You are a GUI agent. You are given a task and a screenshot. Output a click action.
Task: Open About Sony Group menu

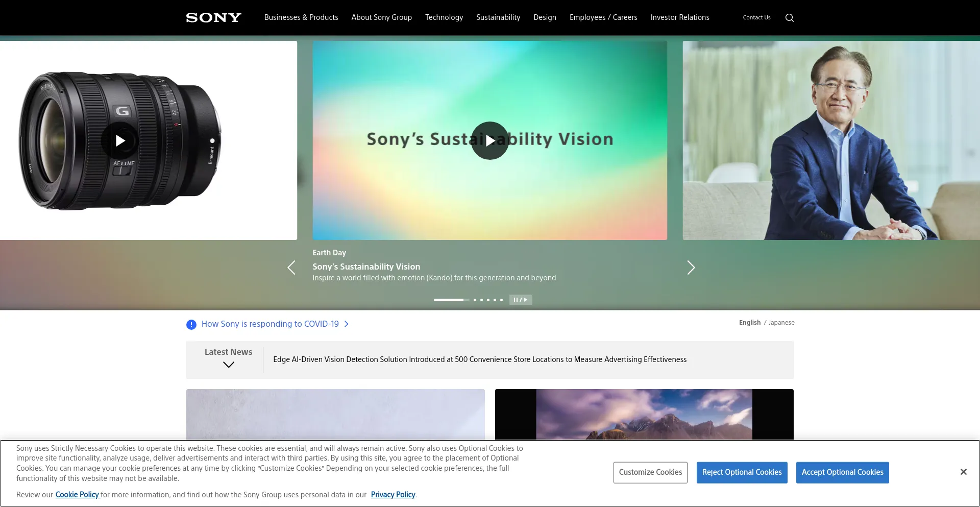point(381,17)
